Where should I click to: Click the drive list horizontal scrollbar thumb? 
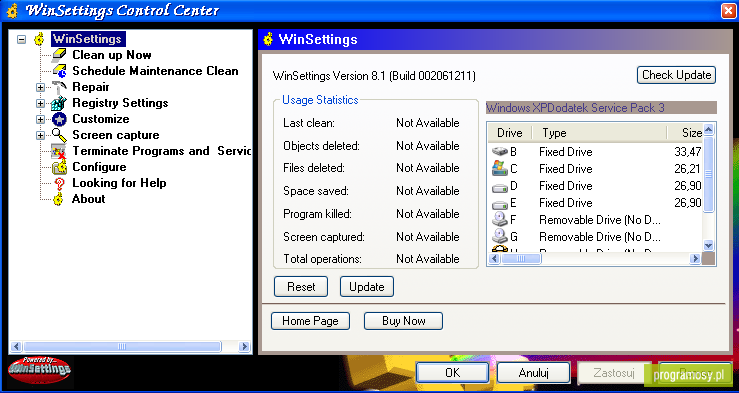coord(521,259)
